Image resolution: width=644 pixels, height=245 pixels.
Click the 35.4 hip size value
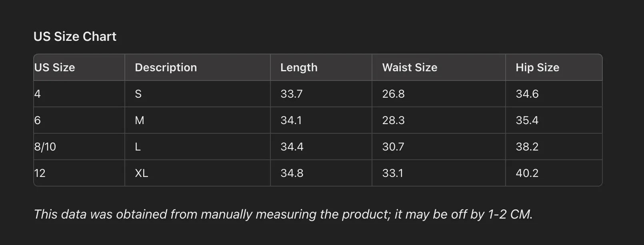(527, 120)
